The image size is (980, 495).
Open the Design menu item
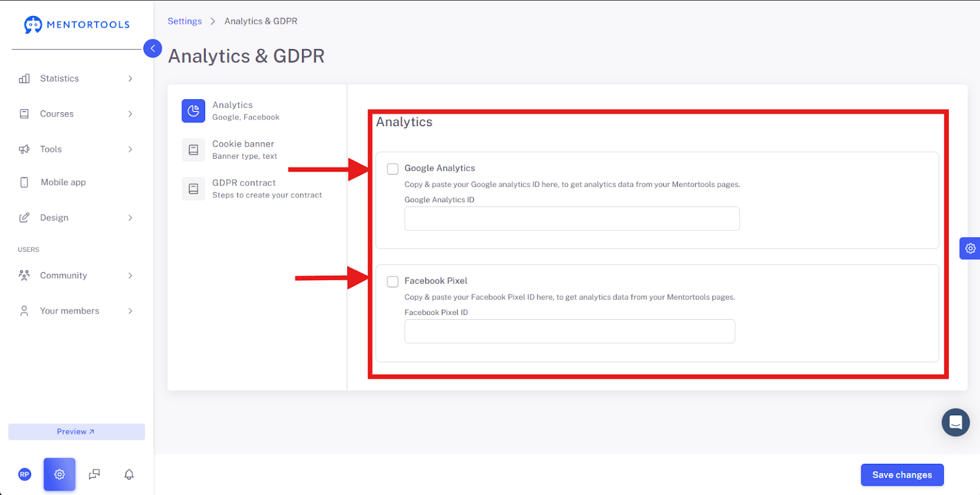tap(77, 218)
